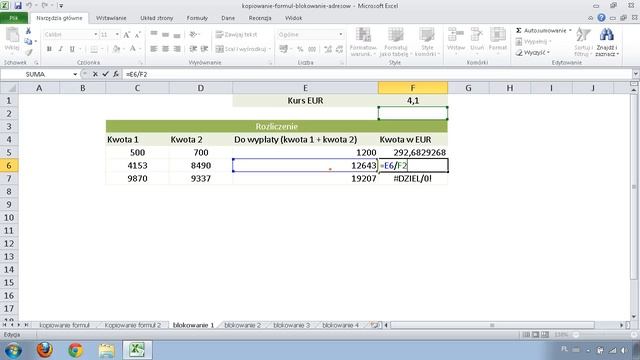Click the Text Orientation icon
Viewport: 640px width, 360px height.
pos(193,35)
